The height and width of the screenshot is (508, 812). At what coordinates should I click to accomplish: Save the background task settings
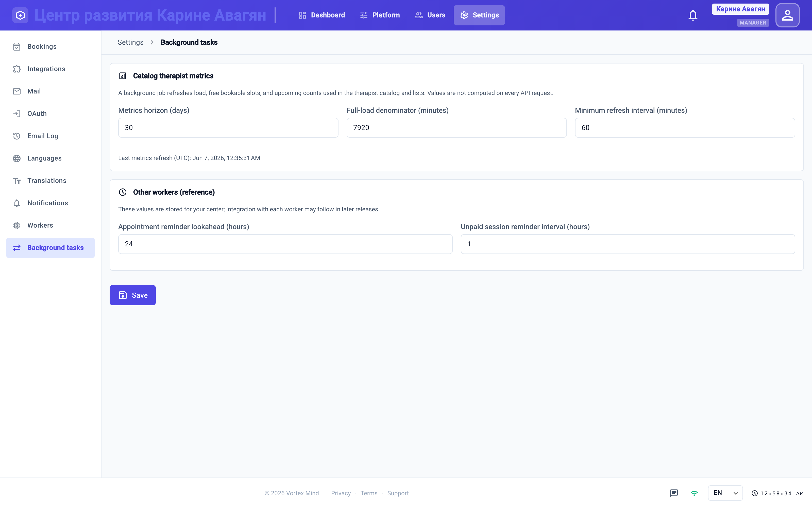132,295
